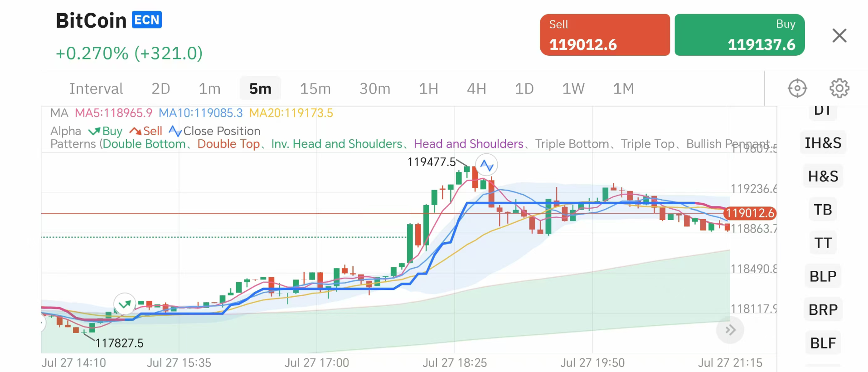Click the crosshair target icon
Image resolution: width=868 pixels, height=372 pixels.
(x=797, y=88)
